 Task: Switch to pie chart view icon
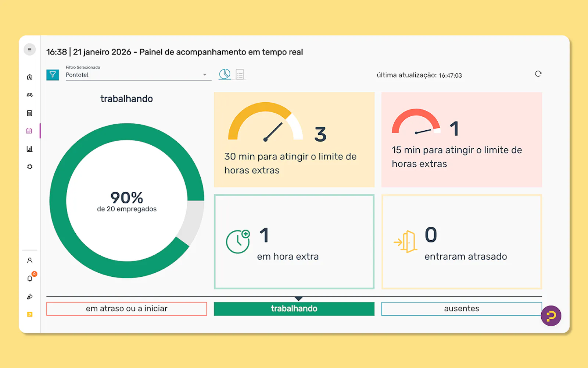(x=225, y=74)
